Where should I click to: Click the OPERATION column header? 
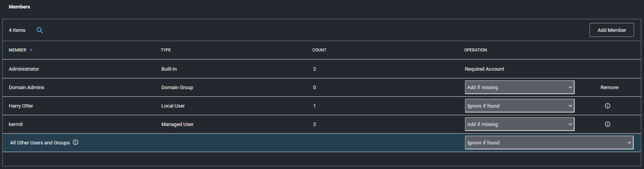click(x=475, y=50)
